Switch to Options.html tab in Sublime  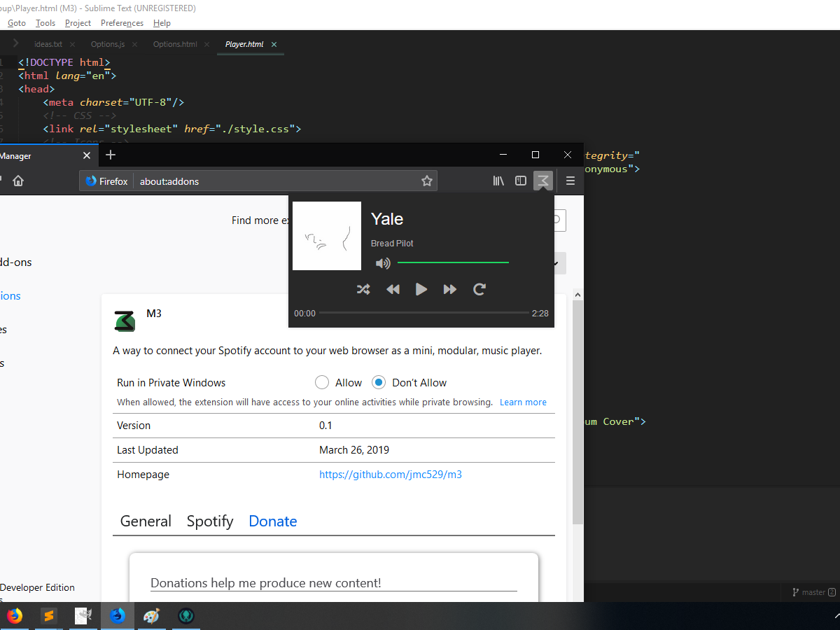[x=175, y=44]
